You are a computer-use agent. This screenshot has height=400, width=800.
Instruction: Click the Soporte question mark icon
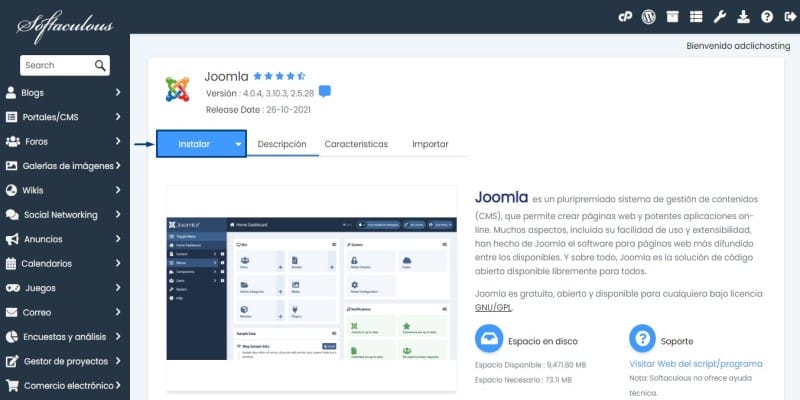click(x=642, y=338)
